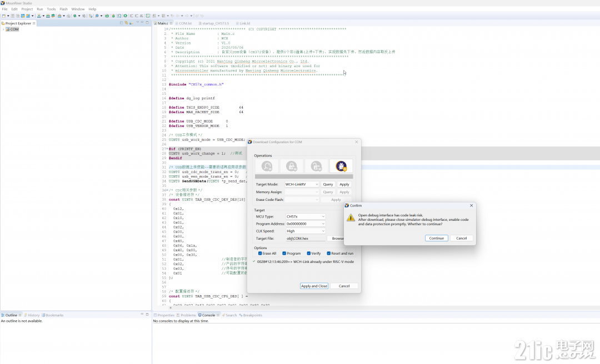Open the Tools menu
600x364 pixels.
pyautogui.click(x=51, y=9)
